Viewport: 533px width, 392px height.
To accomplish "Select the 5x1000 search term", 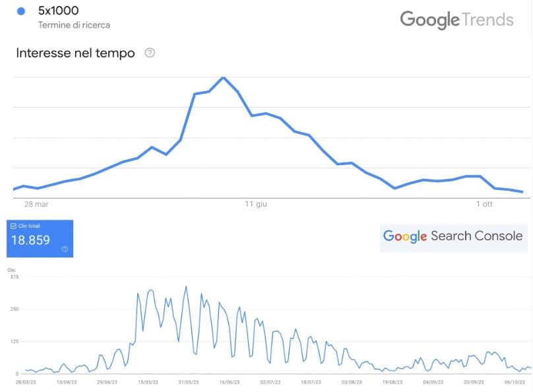I will click(x=58, y=11).
